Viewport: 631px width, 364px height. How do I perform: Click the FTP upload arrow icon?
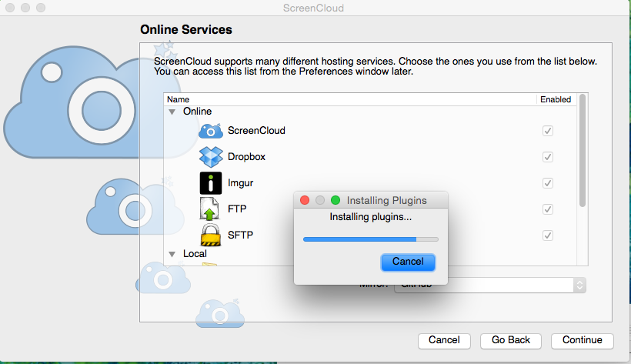point(209,209)
